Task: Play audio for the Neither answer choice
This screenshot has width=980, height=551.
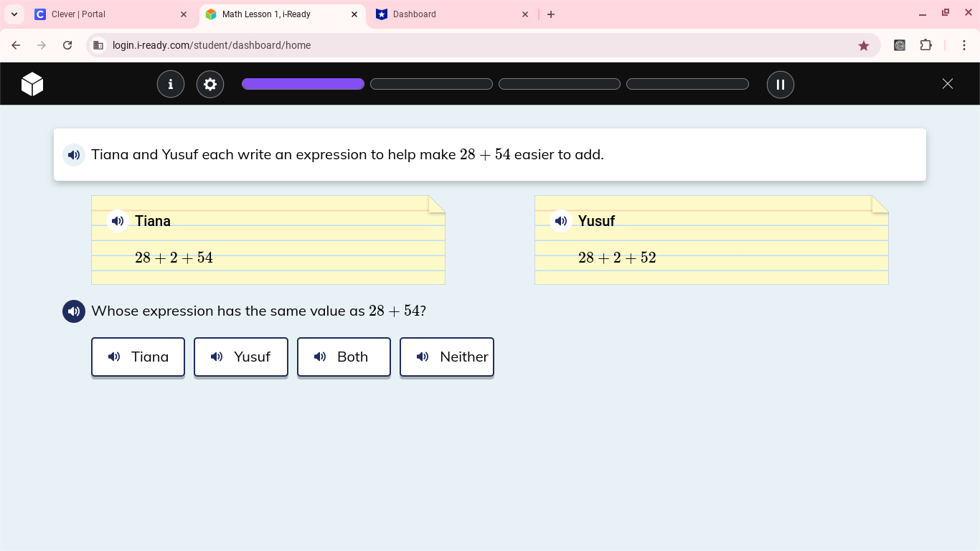Action: 423,357
